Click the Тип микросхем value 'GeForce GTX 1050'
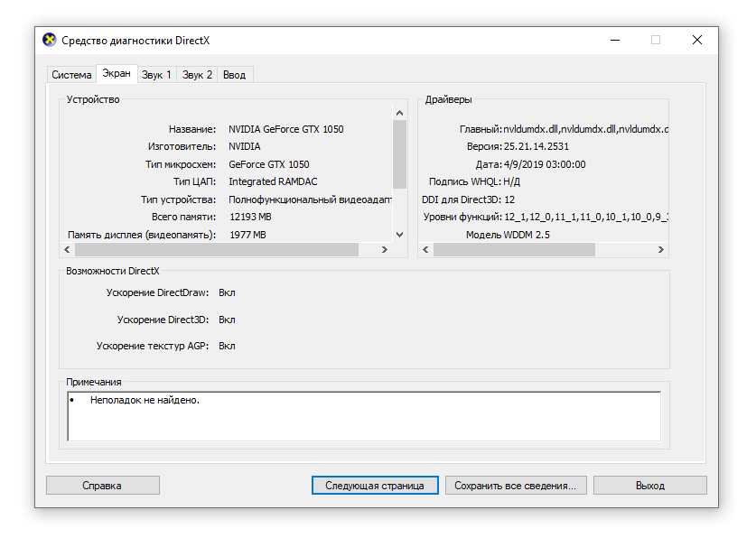Viewport: 756px width, 538px height. (269, 164)
